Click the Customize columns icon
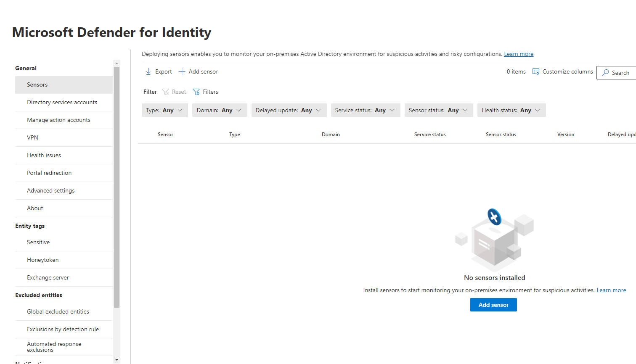The width and height of the screenshot is (636, 364). 536,72
